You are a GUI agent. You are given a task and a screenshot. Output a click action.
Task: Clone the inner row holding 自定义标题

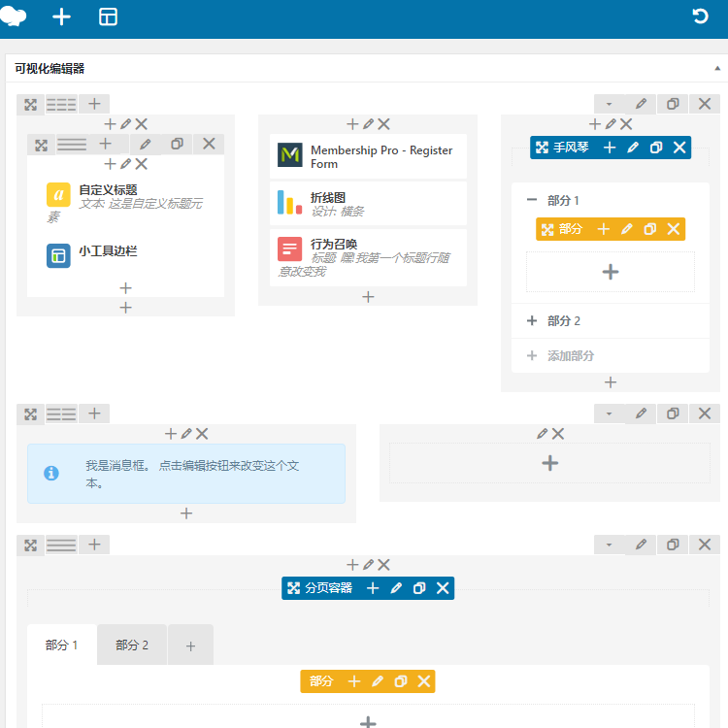click(177, 145)
